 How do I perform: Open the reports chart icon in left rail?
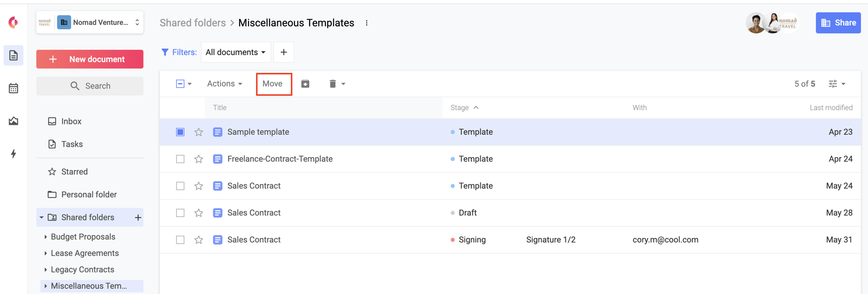(13, 121)
